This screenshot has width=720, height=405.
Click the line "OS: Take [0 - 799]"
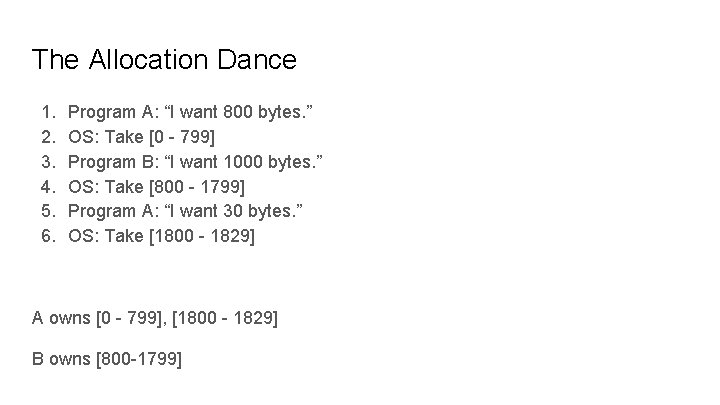[x=141, y=137]
